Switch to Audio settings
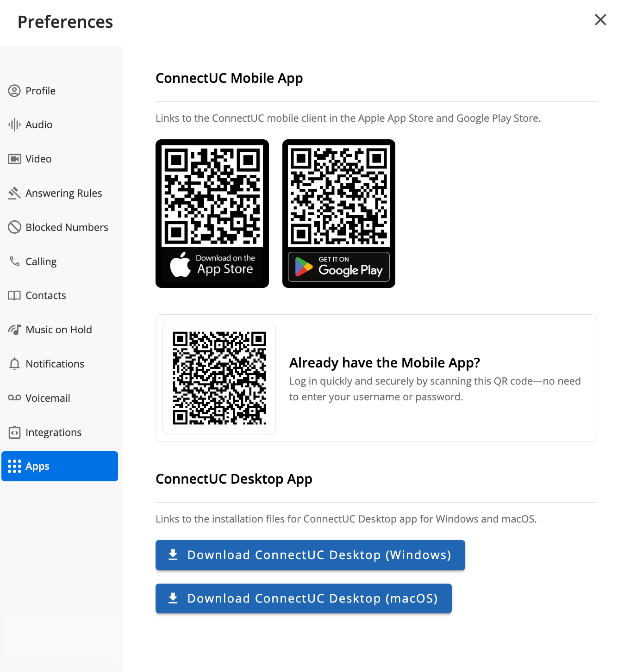624x672 pixels. pos(60,124)
